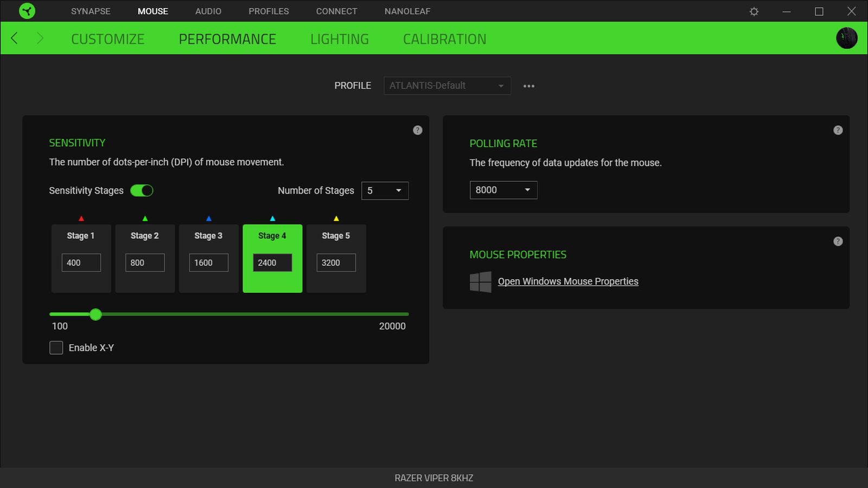Select the Stage 2 sensitivity tile
Image resolution: width=868 pixels, height=488 pixels.
pyautogui.click(x=145, y=236)
